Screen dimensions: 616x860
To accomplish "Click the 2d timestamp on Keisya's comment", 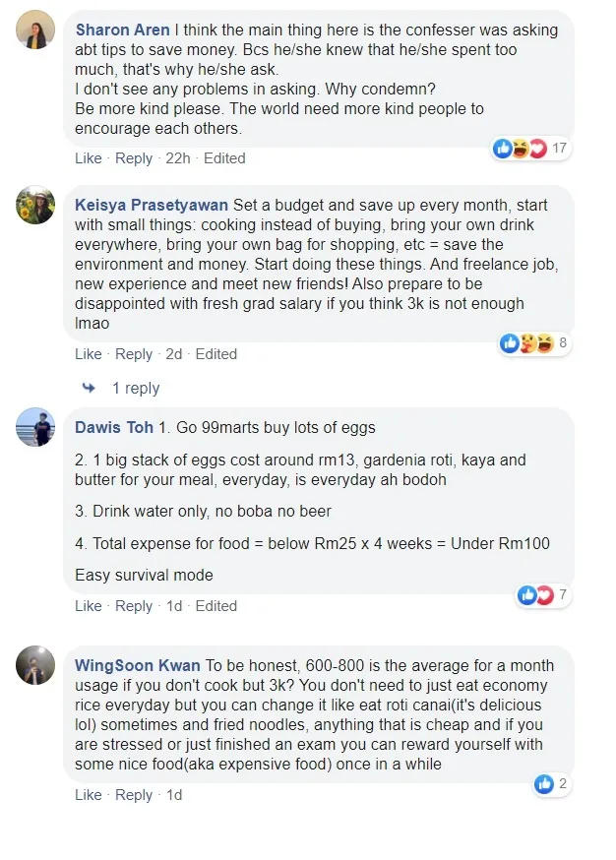I will (173, 354).
